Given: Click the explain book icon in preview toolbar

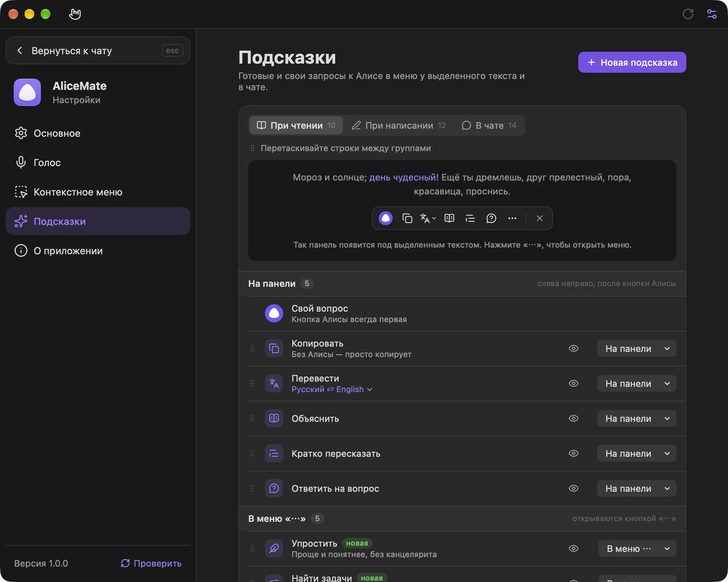Looking at the screenshot, I should tap(449, 218).
